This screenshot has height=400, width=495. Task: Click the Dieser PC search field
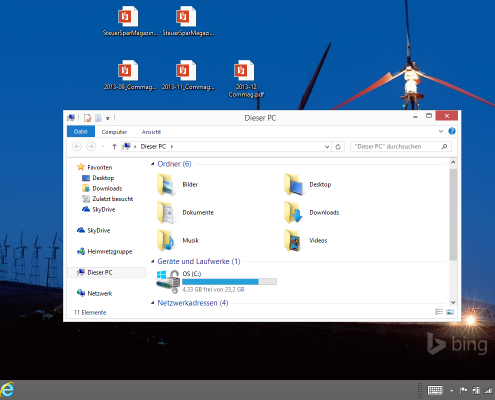tap(400, 147)
